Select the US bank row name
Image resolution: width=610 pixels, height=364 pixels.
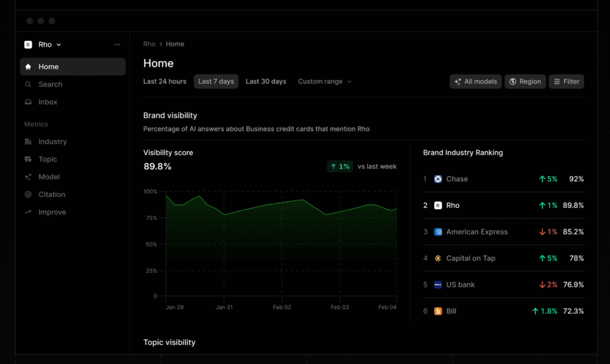coord(460,285)
